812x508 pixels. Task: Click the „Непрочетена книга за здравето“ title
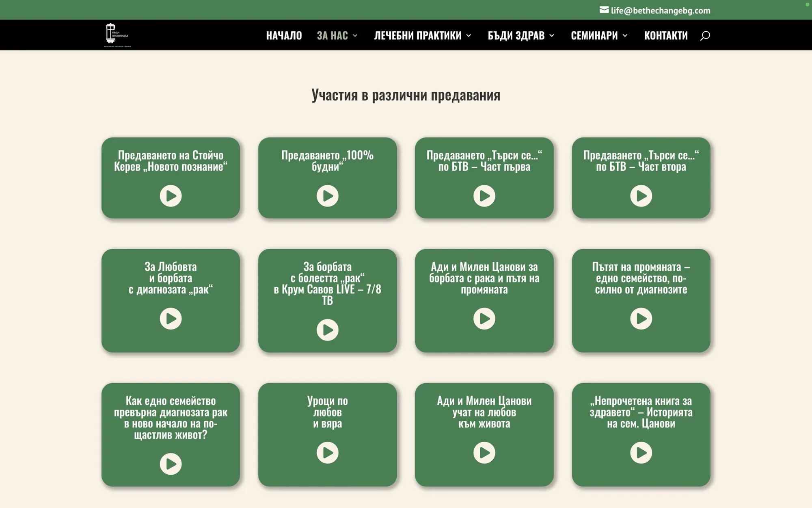tap(641, 412)
